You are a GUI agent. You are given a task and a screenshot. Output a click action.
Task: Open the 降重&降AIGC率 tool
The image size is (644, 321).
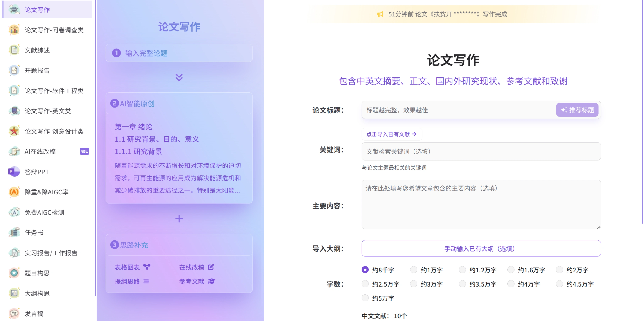click(47, 192)
